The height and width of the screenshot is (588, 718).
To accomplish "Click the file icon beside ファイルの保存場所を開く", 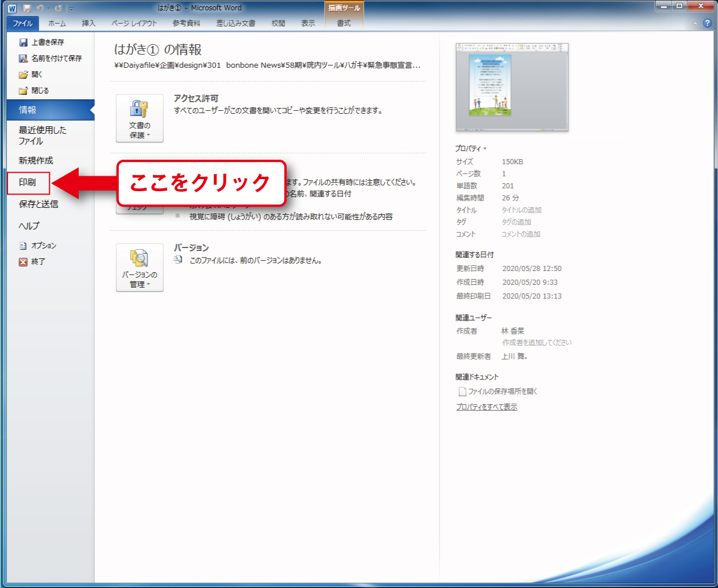I will [x=462, y=392].
